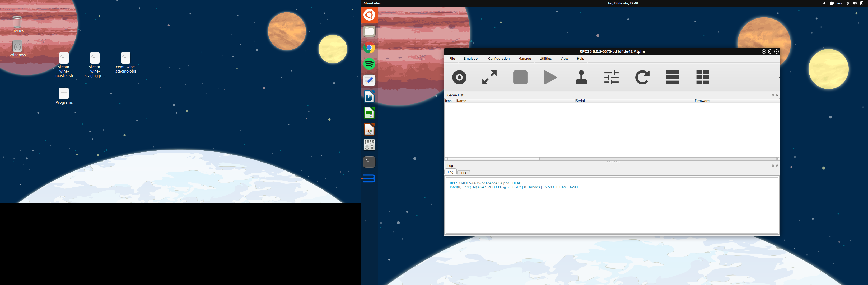Toggle fullscreen with the arrows toolbar icon
The width and height of the screenshot is (868, 285).
point(489,77)
